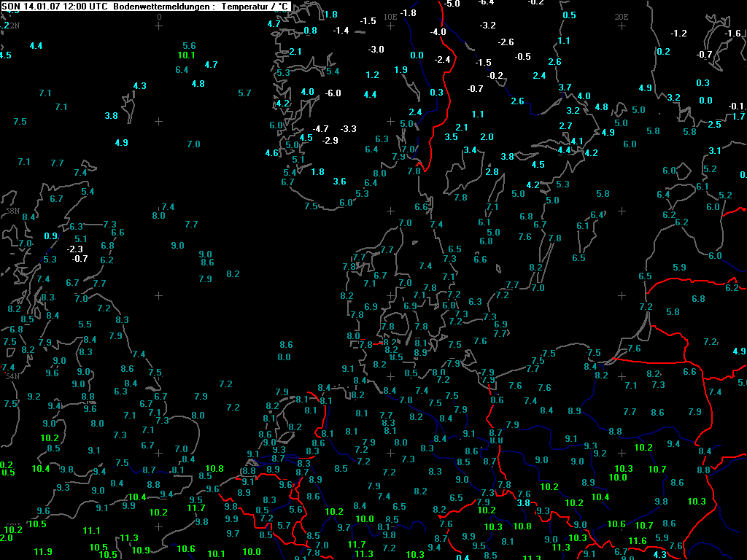Click the -3.0 station value

tap(376, 50)
